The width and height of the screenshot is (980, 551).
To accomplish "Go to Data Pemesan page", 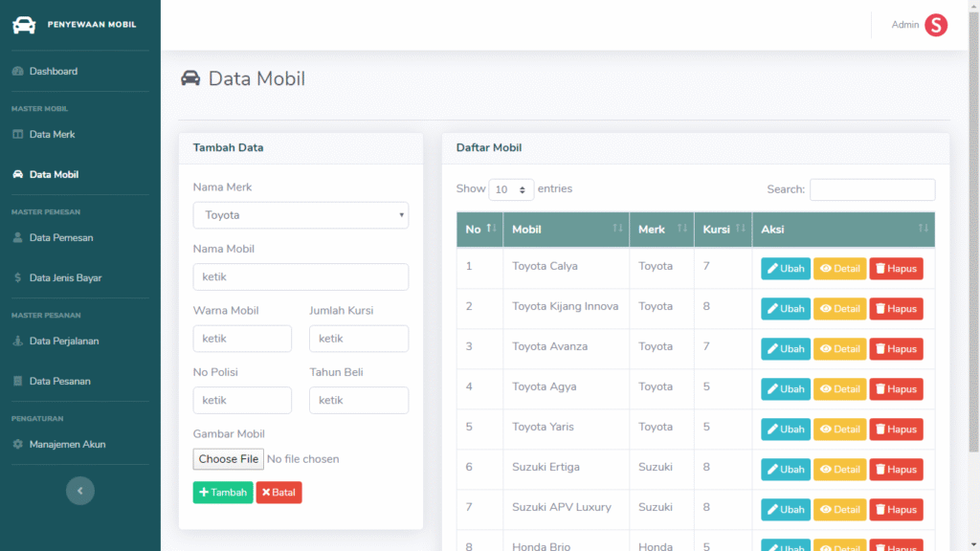I will (x=60, y=237).
